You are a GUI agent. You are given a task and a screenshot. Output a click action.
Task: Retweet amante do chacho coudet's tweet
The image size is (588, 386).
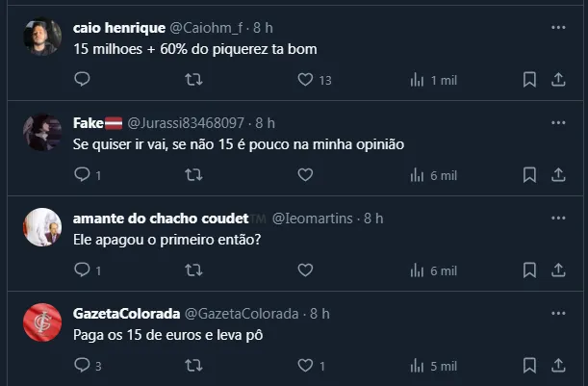pyautogui.click(x=192, y=270)
